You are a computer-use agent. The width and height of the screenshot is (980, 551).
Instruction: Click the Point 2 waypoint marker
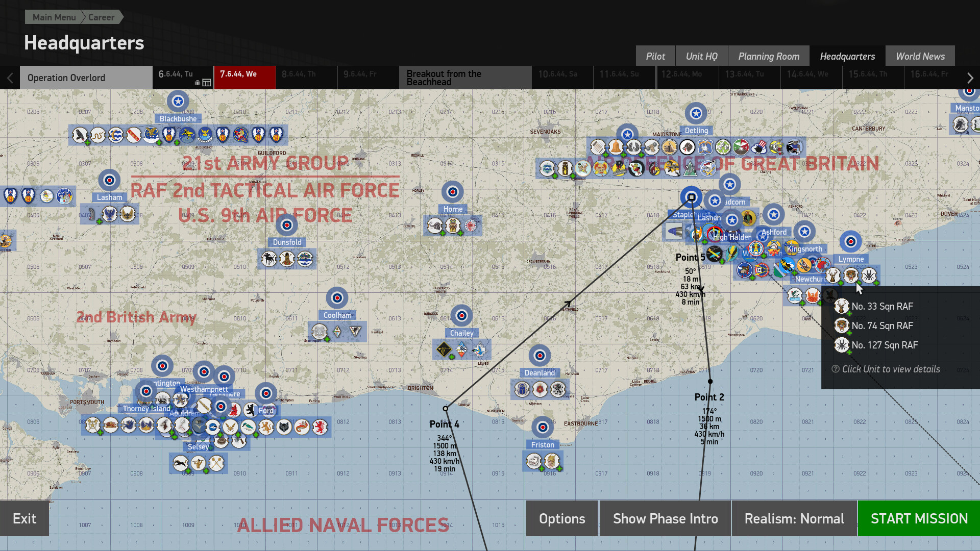710,381
